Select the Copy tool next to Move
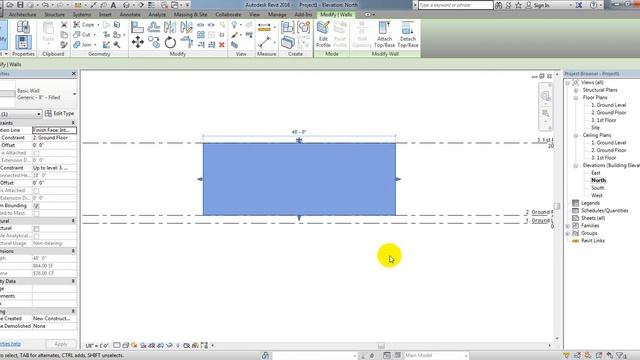Screen dimensions: 640x360 (154, 42)
